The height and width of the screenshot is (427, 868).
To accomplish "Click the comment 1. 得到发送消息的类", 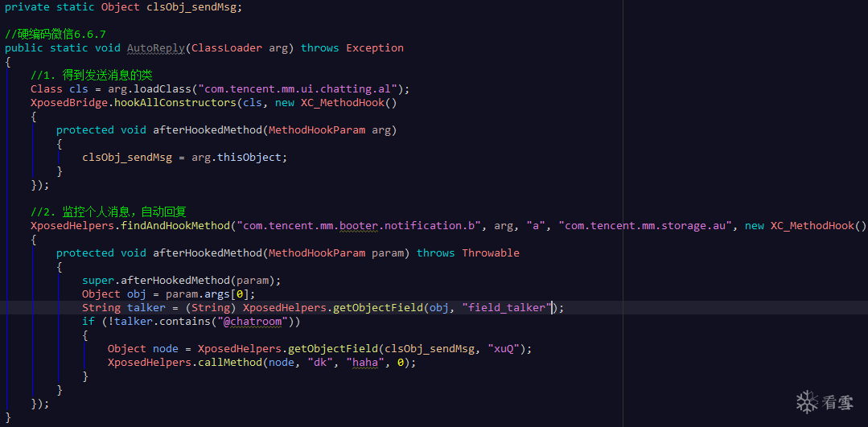I will pyautogui.click(x=92, y=76).
